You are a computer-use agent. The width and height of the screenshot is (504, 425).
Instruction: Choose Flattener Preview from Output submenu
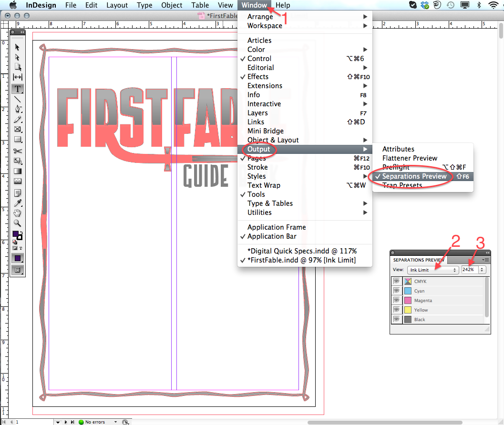410,158
